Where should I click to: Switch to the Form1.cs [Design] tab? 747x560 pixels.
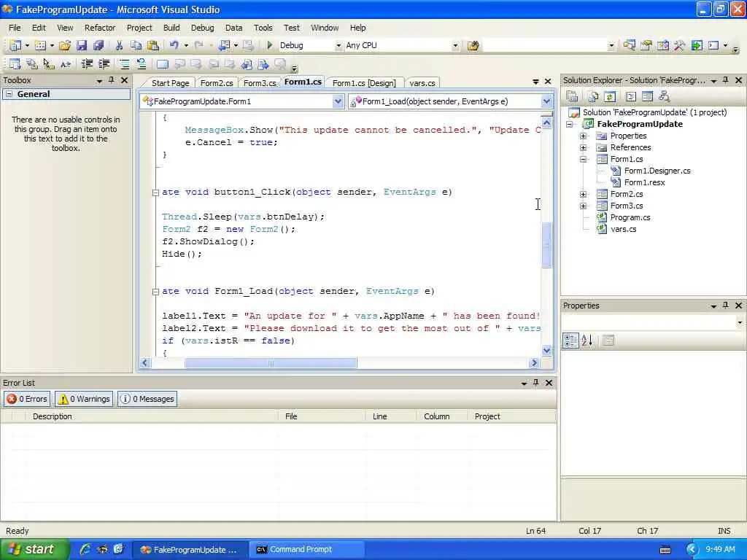364,83
